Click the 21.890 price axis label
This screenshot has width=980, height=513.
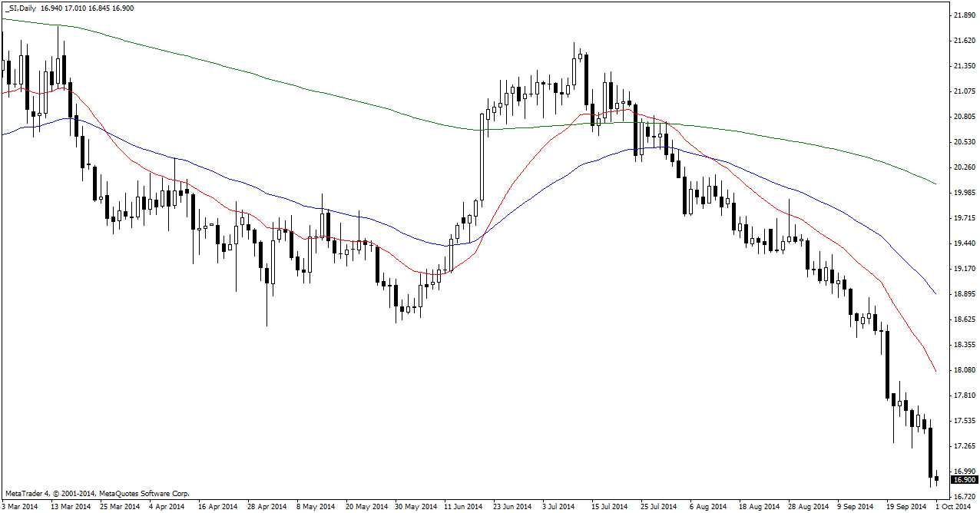click(964, 15)
